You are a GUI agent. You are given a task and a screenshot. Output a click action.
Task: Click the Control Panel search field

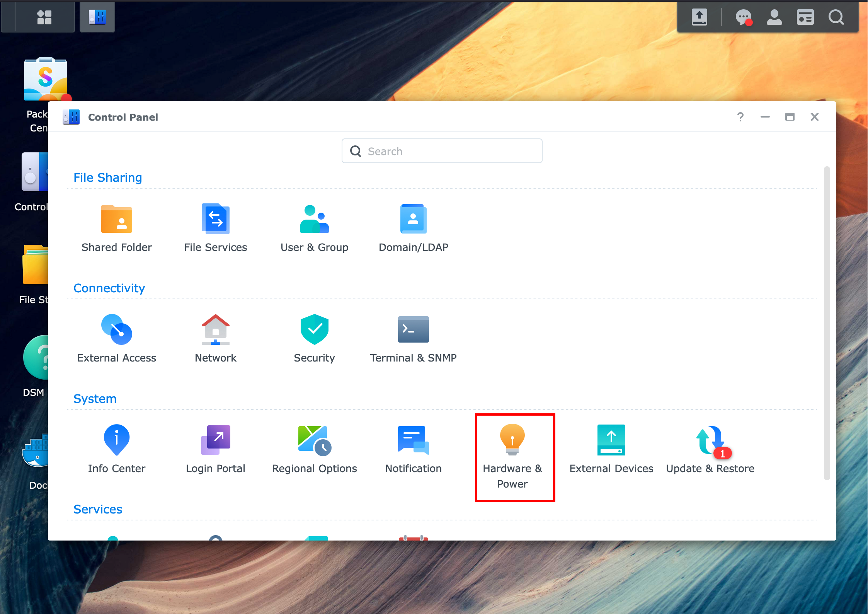click(x=442, y=151)
